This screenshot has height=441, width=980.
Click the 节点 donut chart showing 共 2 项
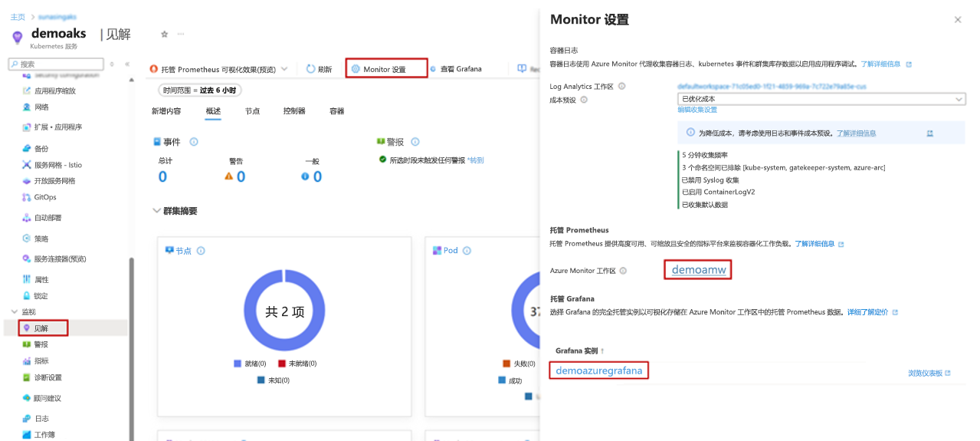click(x=285, y=312)
